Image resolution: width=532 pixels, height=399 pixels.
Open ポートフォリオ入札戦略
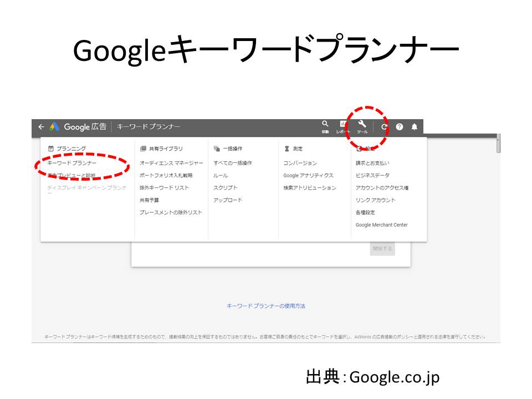(x=166, y=176)
